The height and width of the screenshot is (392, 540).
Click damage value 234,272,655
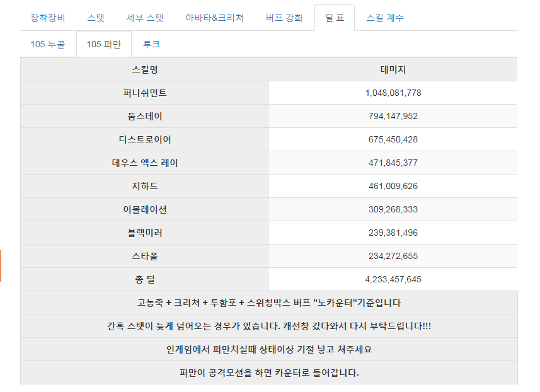[393, 257]
